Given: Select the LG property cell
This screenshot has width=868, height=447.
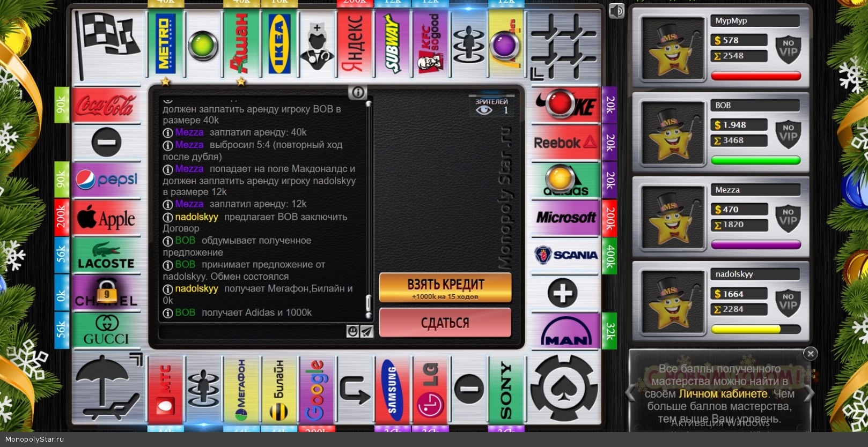Looking at the screenshot, I should coord(430,390).
